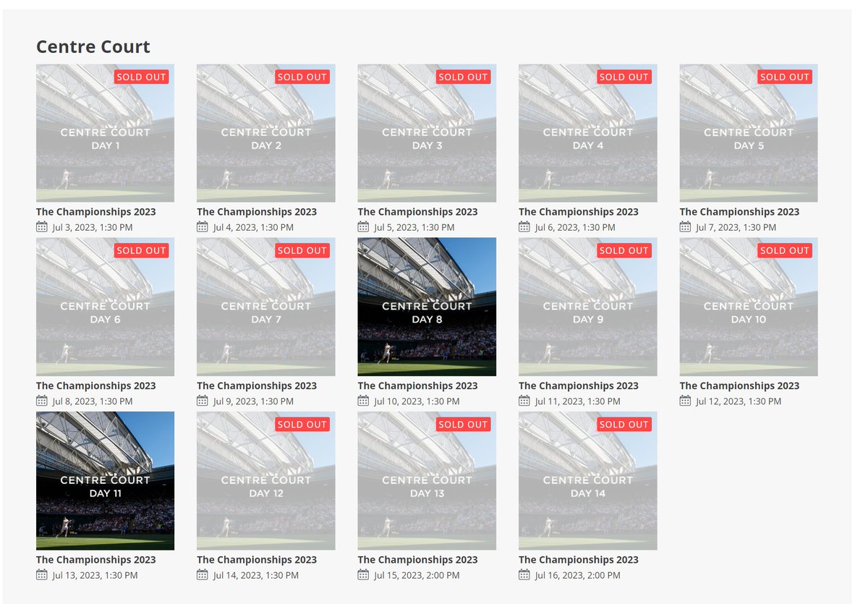Click calendar icon beside Jul 4, 2023
The width and height of the screenshot is (868, 604).
point(202,227)
